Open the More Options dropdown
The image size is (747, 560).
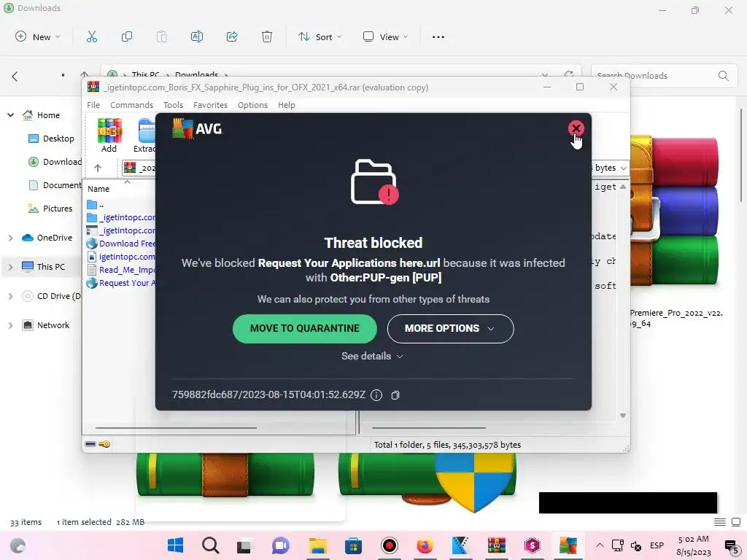(450, 329)
